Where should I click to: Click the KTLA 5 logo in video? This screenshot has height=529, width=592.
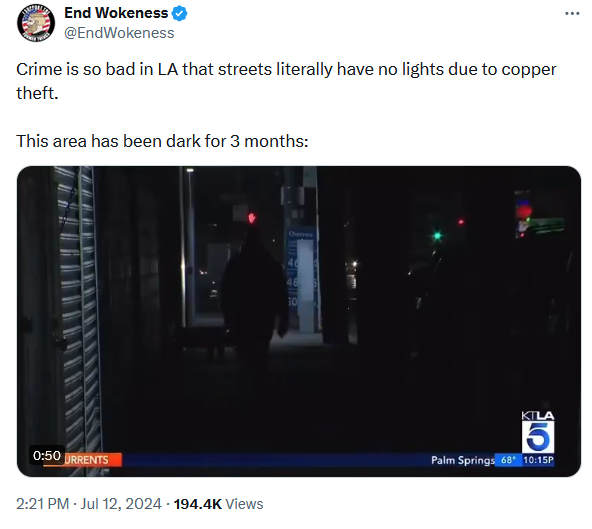(x=538, y=432)
